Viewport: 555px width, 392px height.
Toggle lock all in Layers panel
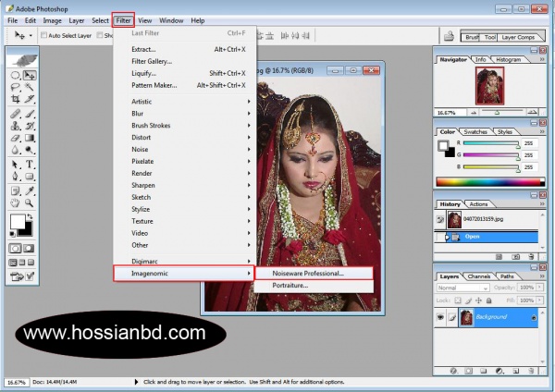(488, 300)
